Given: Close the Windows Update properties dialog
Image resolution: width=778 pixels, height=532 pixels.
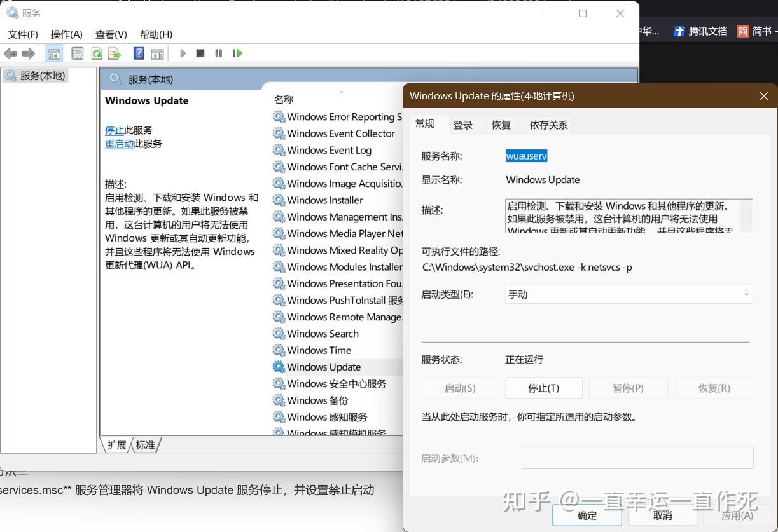Looking at the screenshot, I should coord(764,96).
